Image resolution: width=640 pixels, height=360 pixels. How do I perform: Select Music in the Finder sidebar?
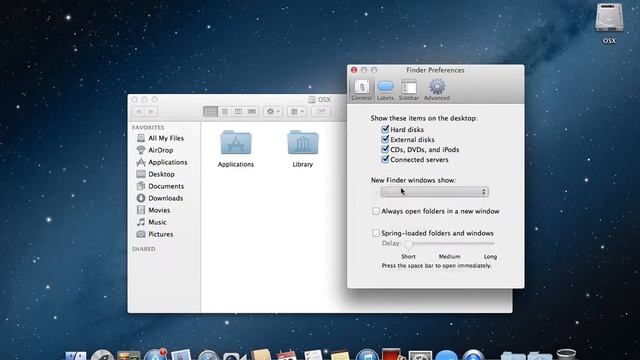(x=157, y=222)
